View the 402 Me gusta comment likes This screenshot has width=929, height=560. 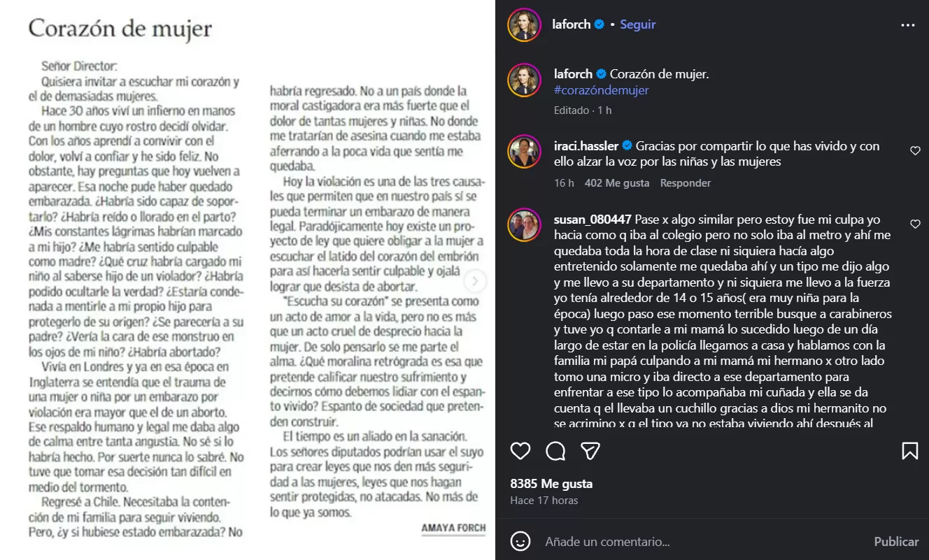(617, 183)
